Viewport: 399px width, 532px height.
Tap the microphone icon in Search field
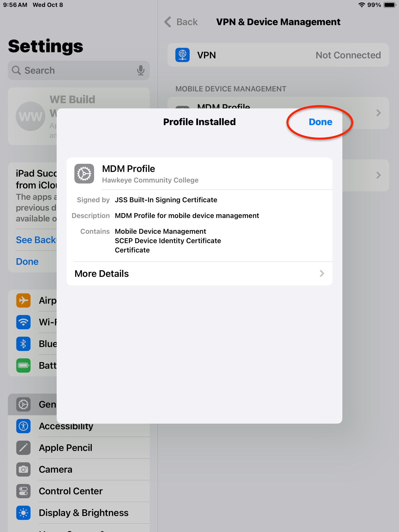click(x=141, y=70)
